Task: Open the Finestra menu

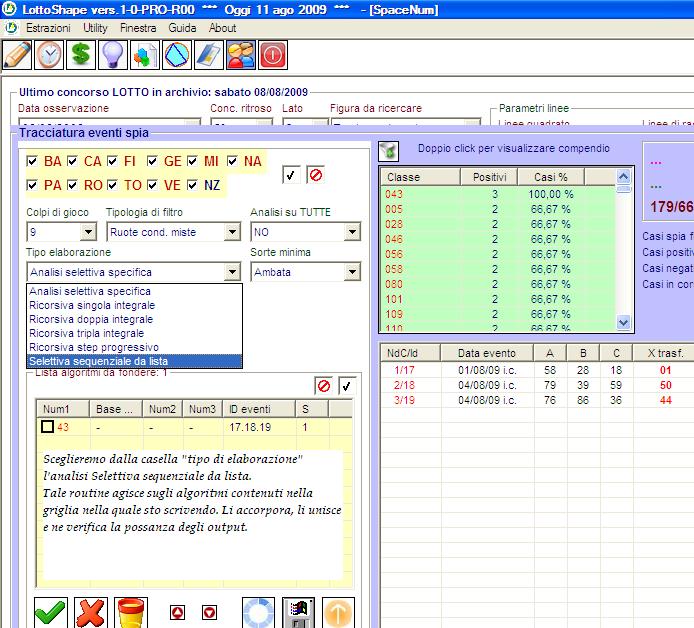Action: (x=138, y=28)
